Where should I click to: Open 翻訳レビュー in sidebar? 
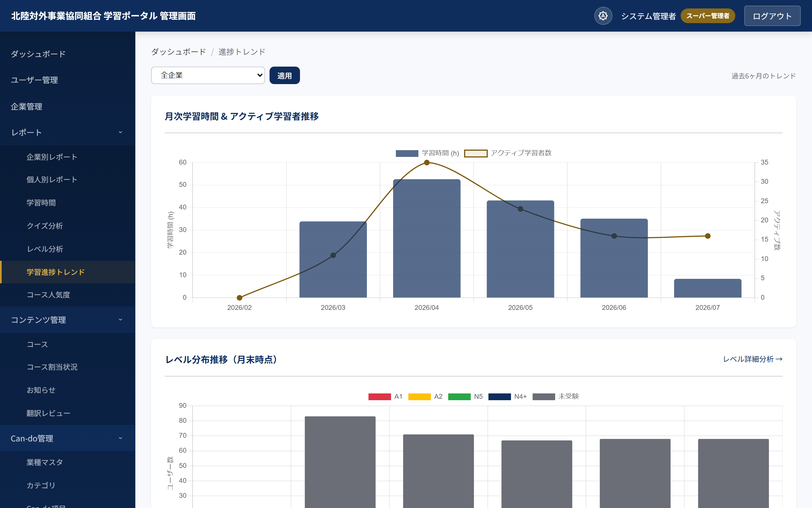coord(67,413)
